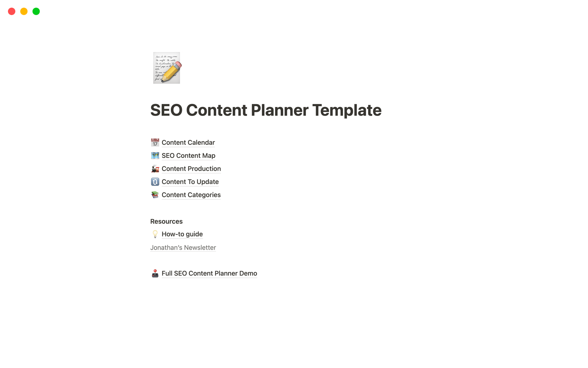Click the How-to guide link
Screen dimensions: 588x368
click(182, 234)
